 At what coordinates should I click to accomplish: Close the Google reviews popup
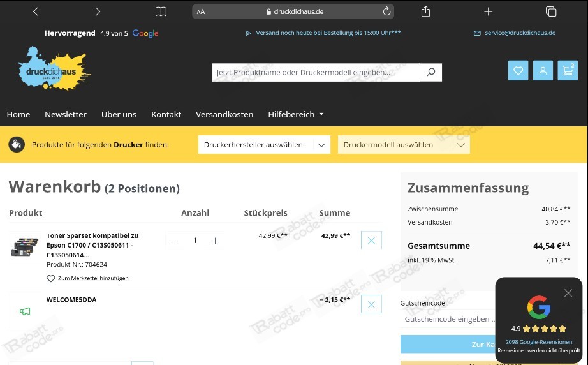pyautogui.click(x=568, y=293)
